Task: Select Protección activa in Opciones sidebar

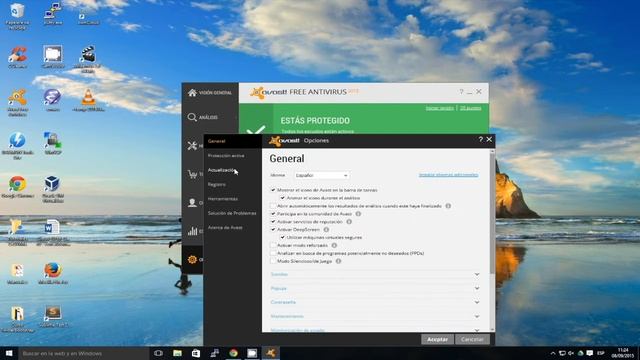Action: (226, 156)
